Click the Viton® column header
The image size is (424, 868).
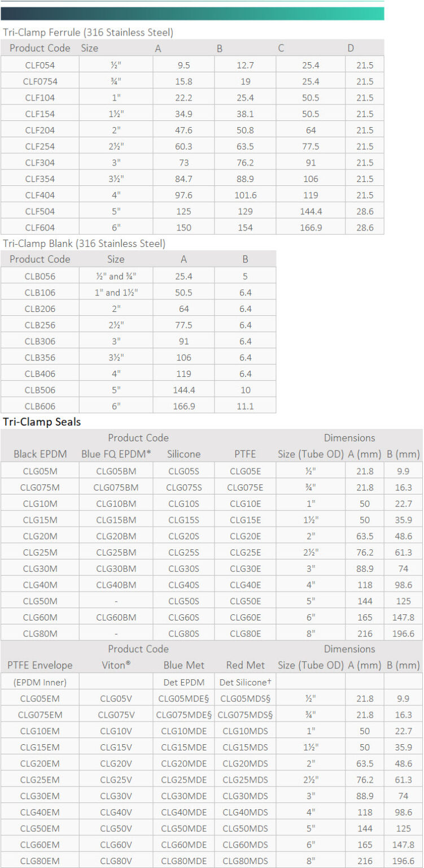116,666
